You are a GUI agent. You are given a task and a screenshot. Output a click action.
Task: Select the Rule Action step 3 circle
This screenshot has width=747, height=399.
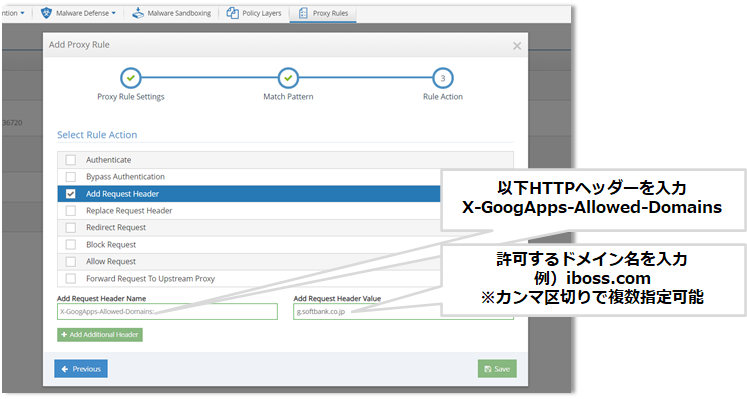coord(443,78)
